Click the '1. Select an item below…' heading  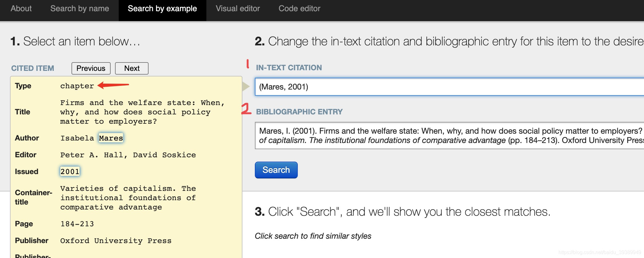click(x=75, y=41)
